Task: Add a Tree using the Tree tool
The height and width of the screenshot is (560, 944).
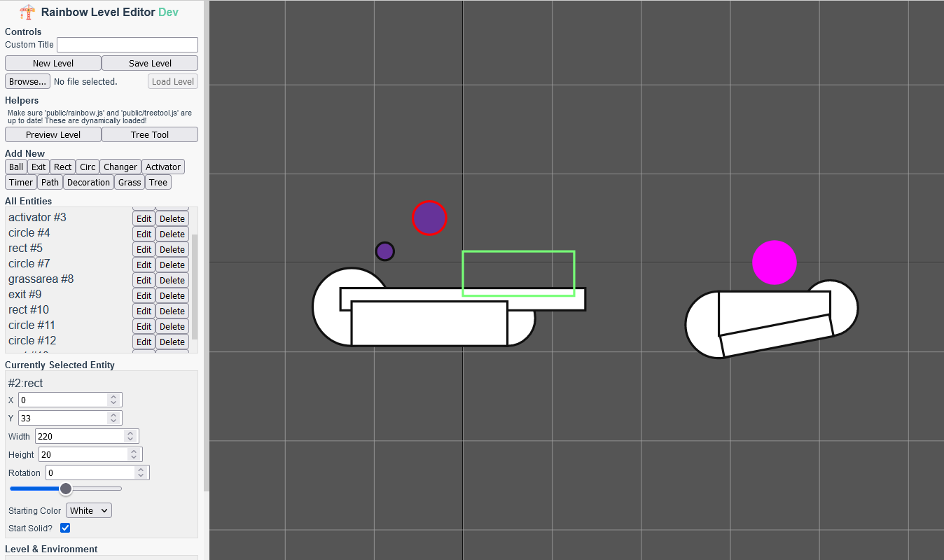Action: tap(158, 182)
